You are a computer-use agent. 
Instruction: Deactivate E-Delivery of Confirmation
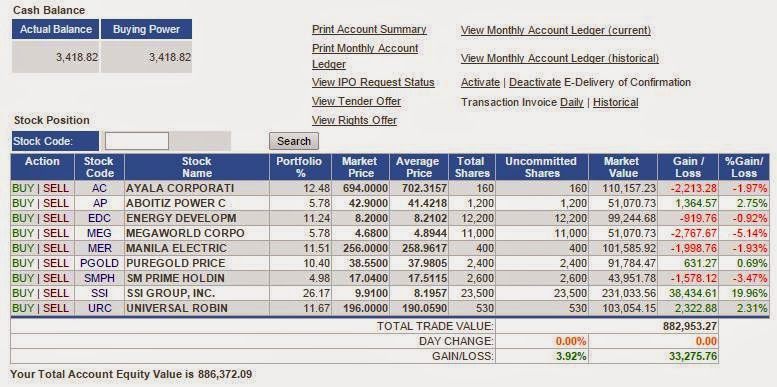coord(535,82)
